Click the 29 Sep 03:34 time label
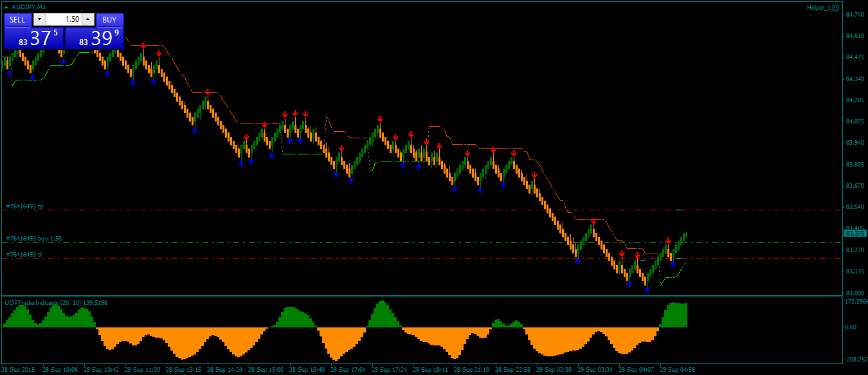 (595, 370)
